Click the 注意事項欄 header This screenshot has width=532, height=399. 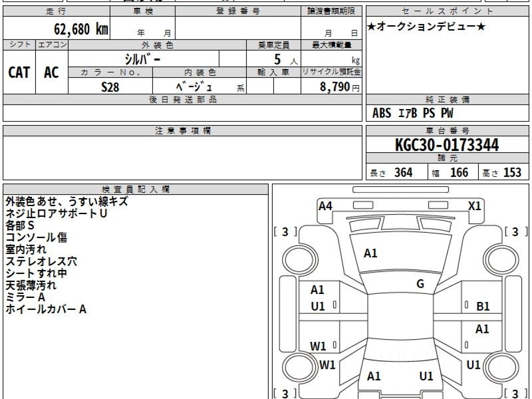click(x=182, y=131)
